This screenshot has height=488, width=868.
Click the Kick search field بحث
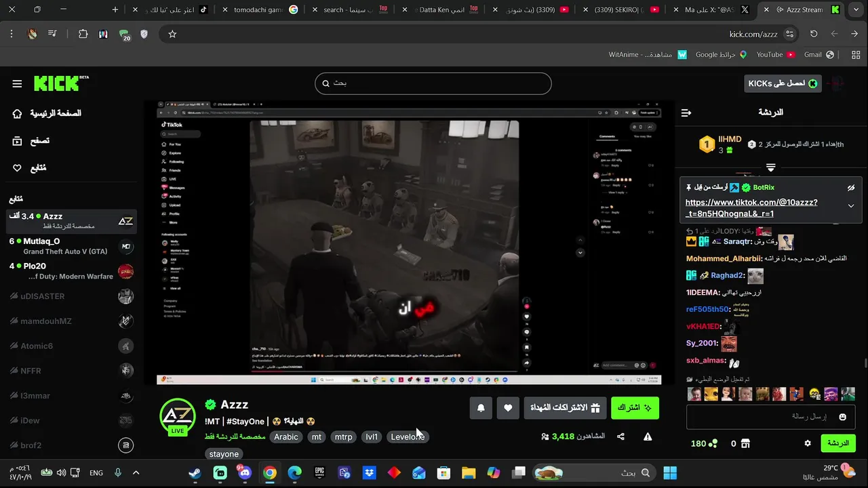(x=433, y=83)
